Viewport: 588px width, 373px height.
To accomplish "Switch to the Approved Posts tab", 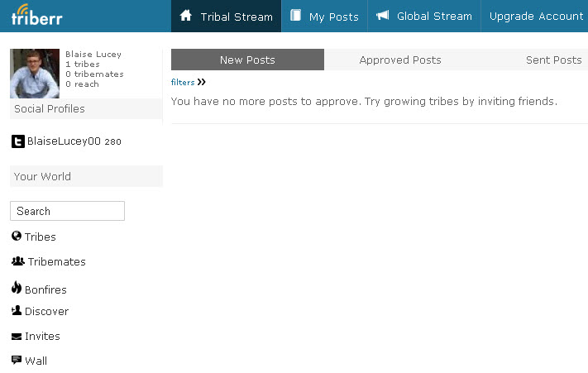I will pyautogui.click(x=400, y=60).
